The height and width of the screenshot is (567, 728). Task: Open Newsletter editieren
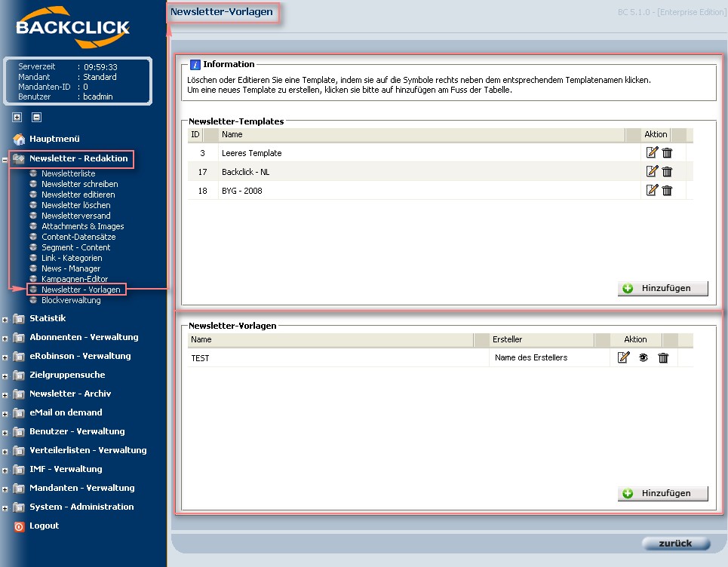click(78, 195)
